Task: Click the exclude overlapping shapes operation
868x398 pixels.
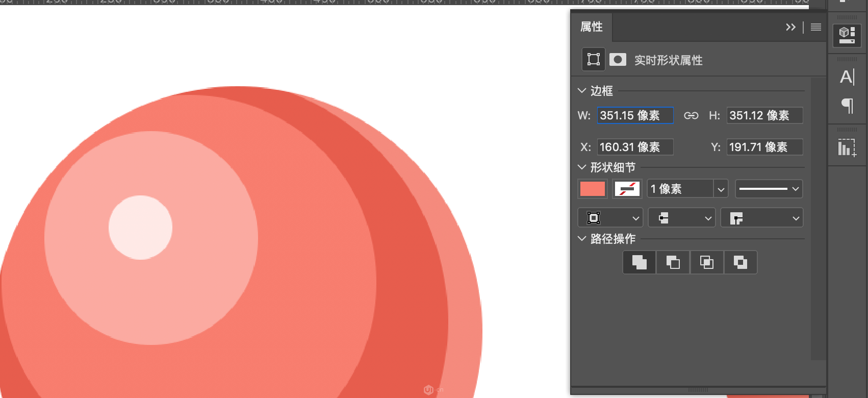Action: (740, 262)
